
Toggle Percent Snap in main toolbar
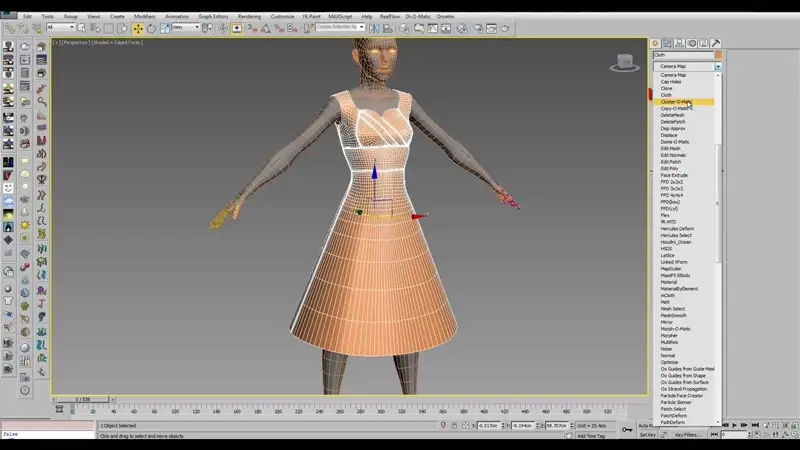(279, 29)
